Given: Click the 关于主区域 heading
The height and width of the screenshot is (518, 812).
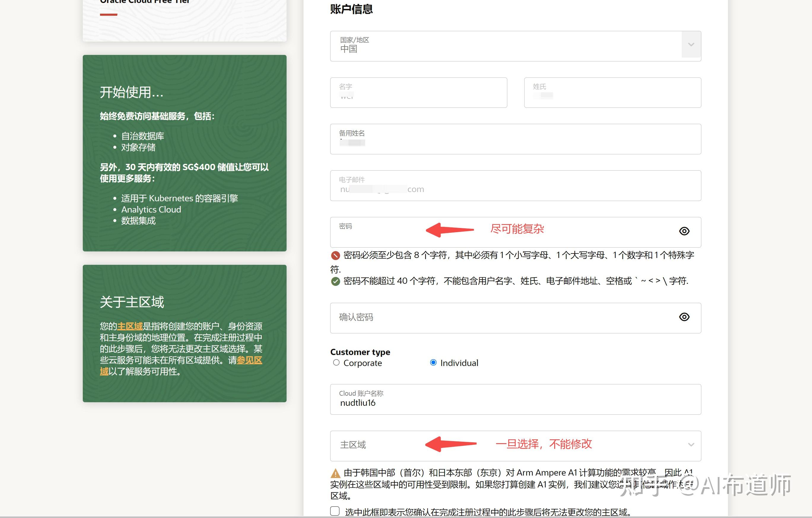Looking at the screenshot, I should [132, 302].
